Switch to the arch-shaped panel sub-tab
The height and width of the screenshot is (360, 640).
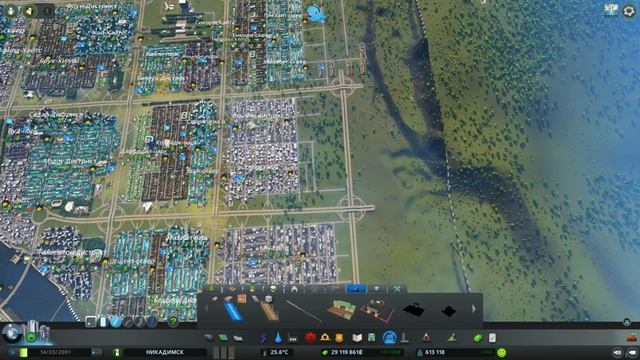[x=294, y=288]
